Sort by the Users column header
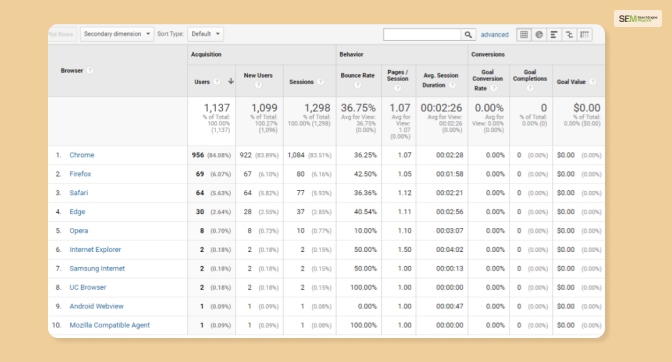The height and width of the screenshot is (362, 672). 202,81
